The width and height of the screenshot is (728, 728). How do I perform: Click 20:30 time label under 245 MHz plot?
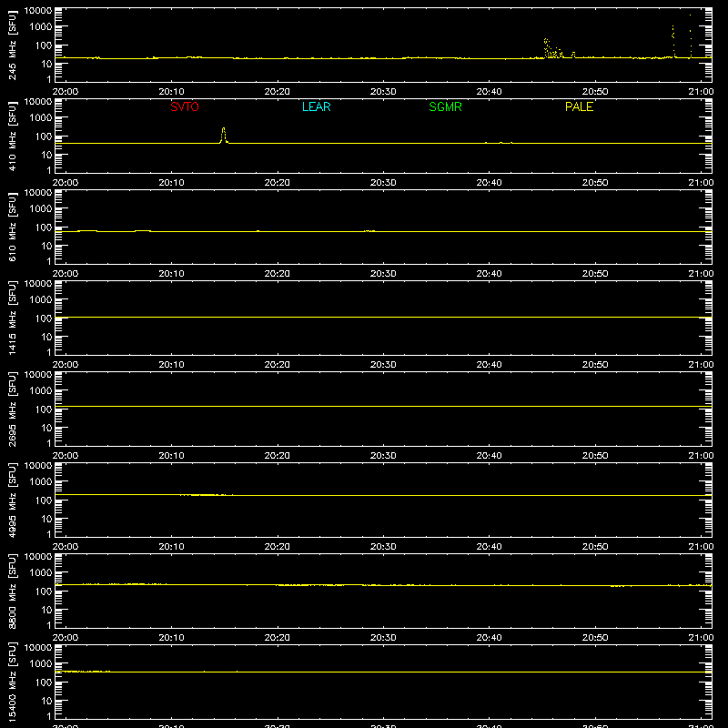coord(383,92)
